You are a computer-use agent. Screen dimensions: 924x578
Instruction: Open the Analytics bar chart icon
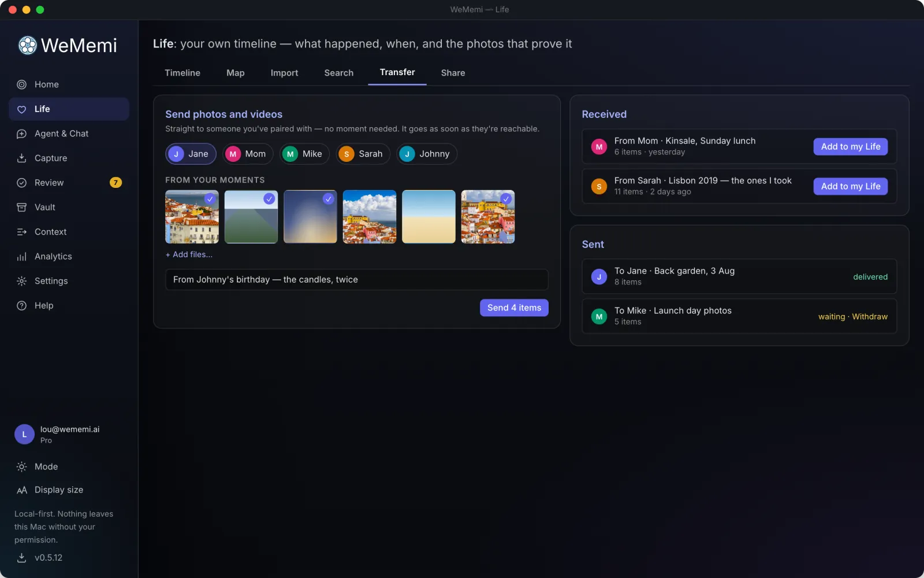pyautogui.click(x=21, y=256)
